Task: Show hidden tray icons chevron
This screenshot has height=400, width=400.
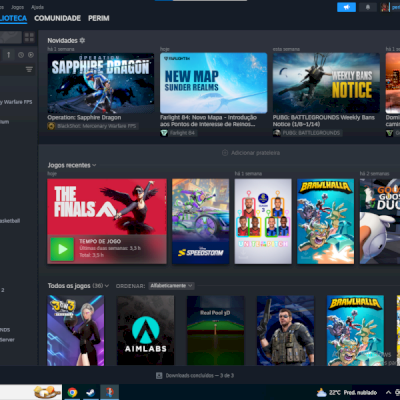Action: coord(388,392)
